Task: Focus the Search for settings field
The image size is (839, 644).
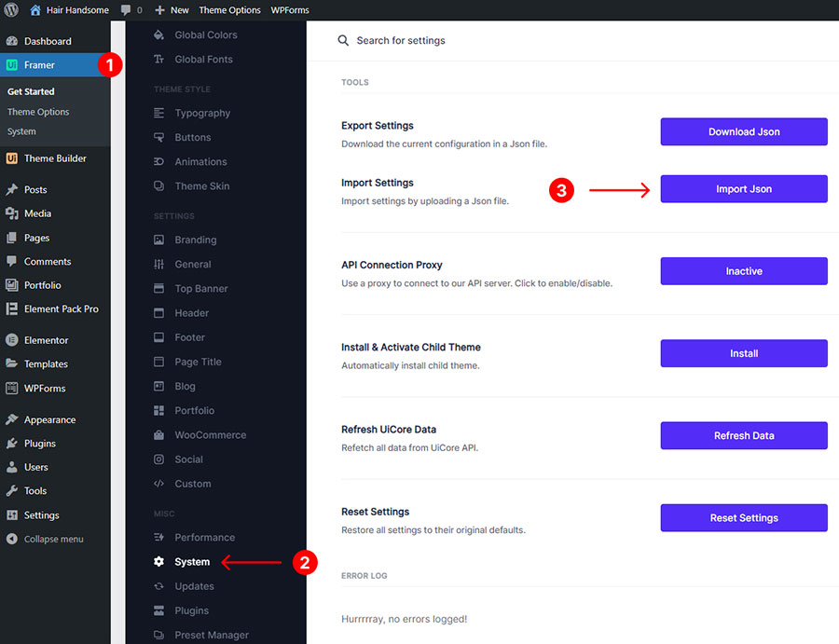Action: 466,41
